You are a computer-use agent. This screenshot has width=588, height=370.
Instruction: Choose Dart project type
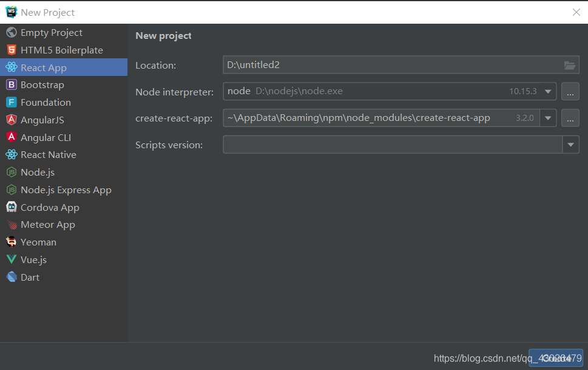[64, 277]
